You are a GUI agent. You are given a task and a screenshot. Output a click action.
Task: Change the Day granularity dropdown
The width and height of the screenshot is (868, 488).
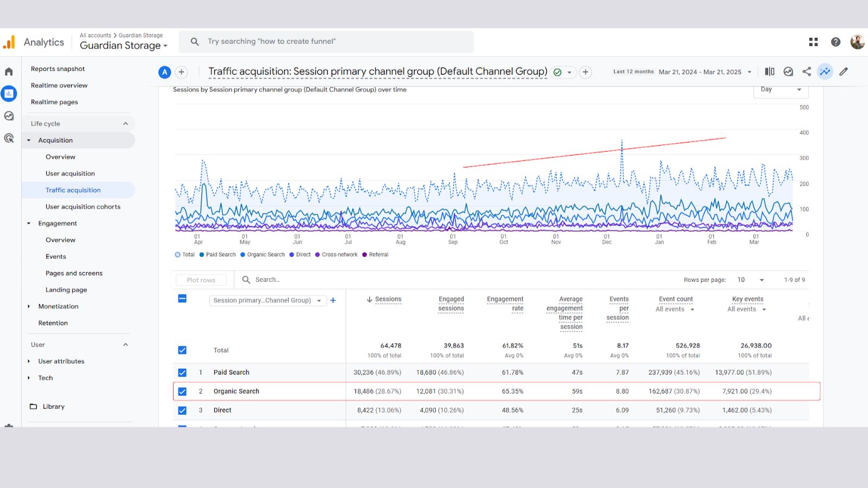click(781, 89)
